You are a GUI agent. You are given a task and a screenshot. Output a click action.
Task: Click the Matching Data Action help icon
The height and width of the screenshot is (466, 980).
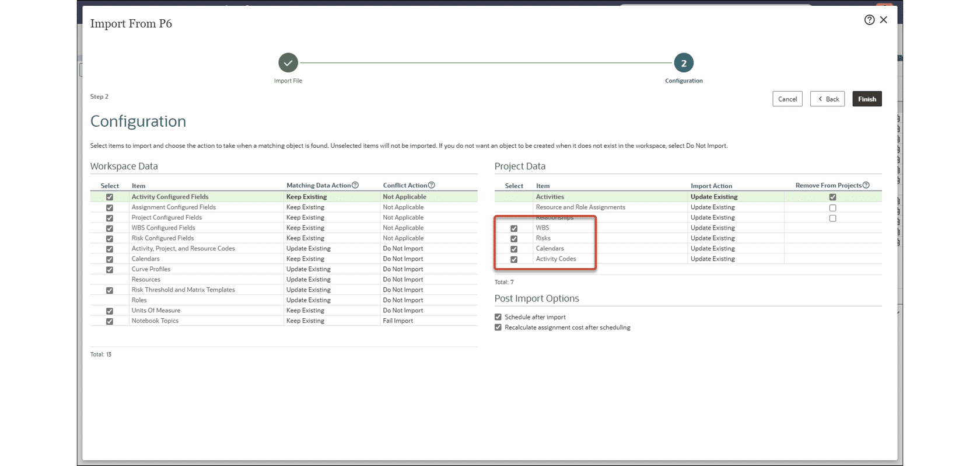pyautogui.click(x=355, y=185)
